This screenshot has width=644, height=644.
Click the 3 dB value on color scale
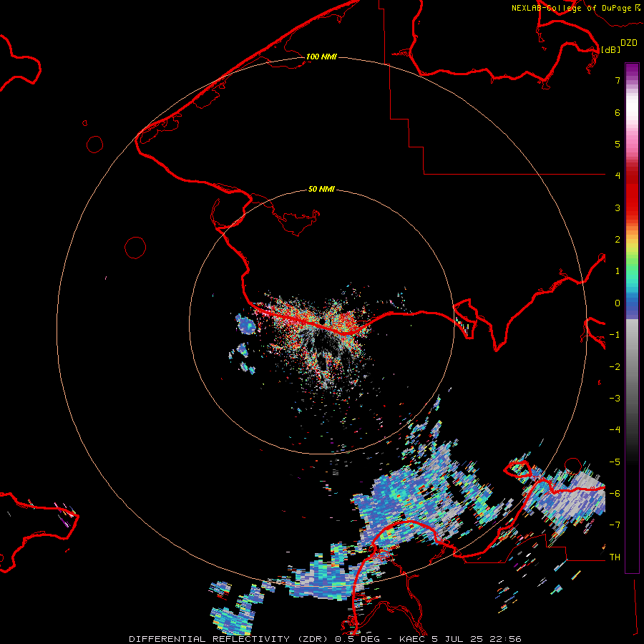(x=618, y=208)
